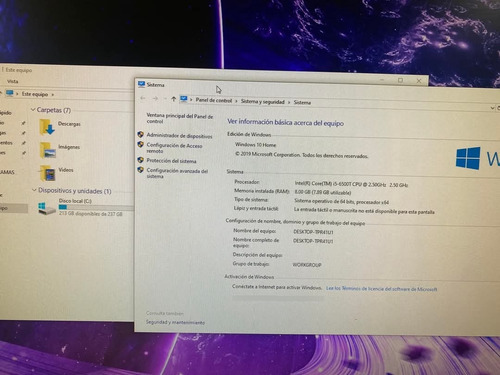Collapse Dispositivos y unidades (1) group
Screen dimensions: 500x375
34,190
